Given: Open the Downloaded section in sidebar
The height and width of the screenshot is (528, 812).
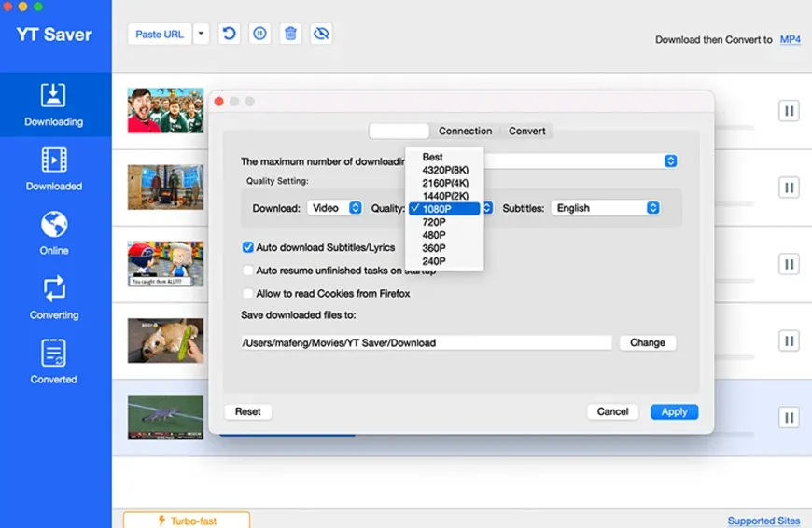Looking at the screenshot, I should [x=54, y=169].
